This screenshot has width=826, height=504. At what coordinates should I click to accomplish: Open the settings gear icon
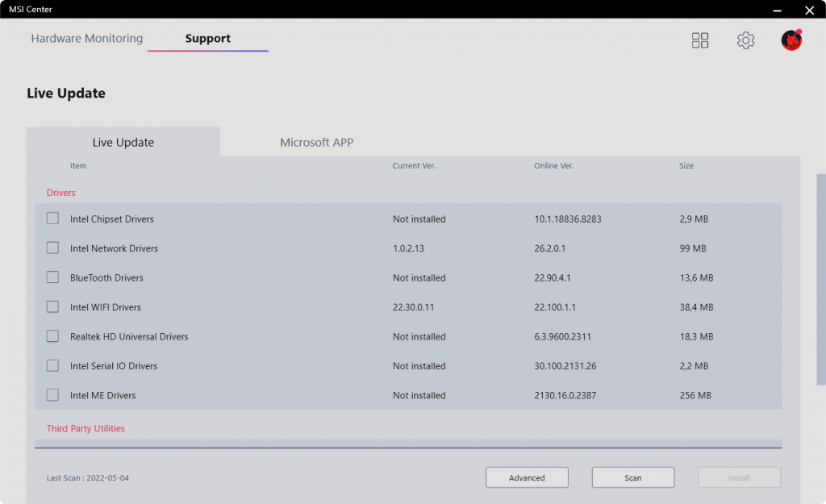[745, 40]
